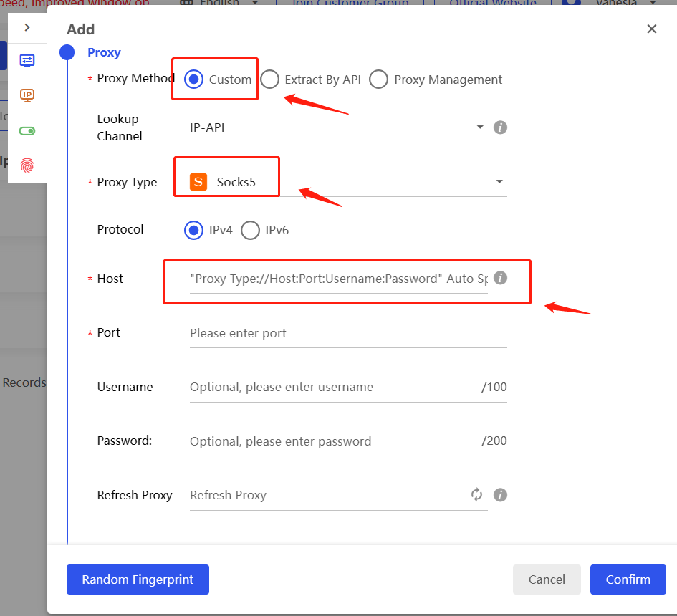
Task: Choose the IPv4 protocol
Action: 193,230
